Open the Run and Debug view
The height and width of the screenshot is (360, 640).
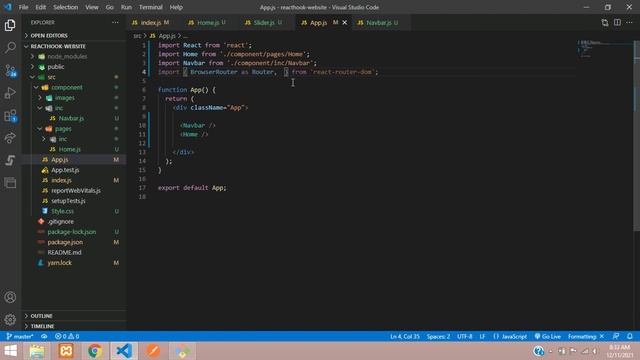[x=10, y=93]
